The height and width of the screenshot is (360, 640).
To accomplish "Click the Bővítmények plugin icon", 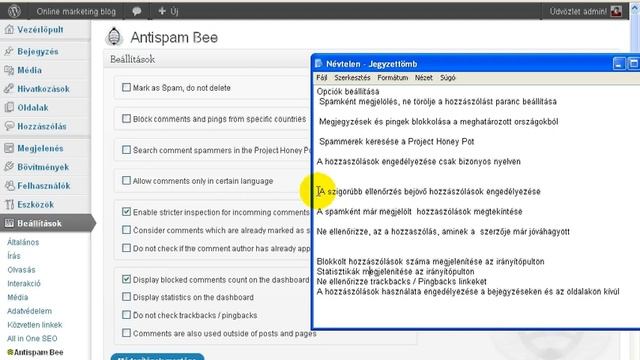I will [x=9, y=167].
